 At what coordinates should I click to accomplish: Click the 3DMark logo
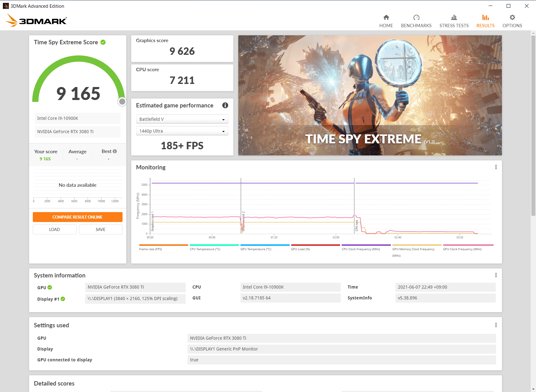coord(36,20)
